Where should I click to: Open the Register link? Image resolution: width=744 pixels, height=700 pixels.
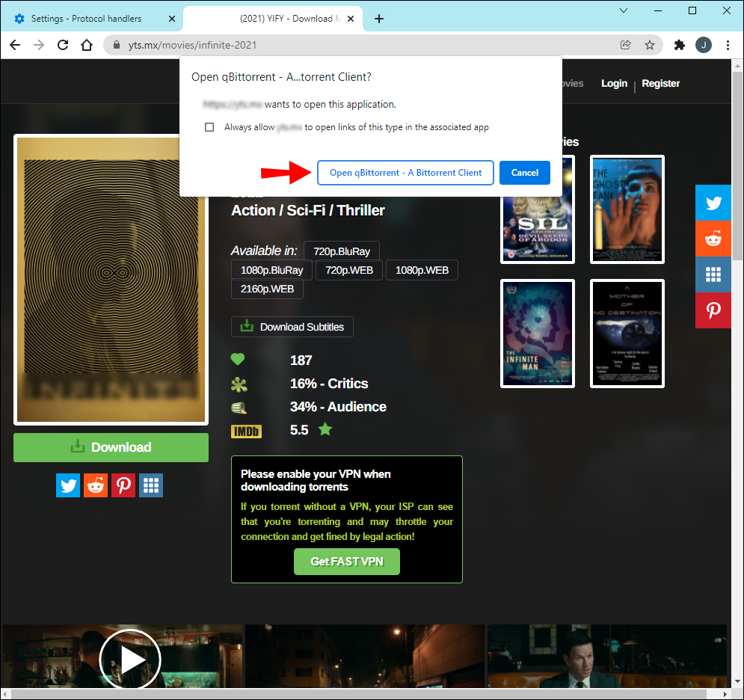click(660, 84)
